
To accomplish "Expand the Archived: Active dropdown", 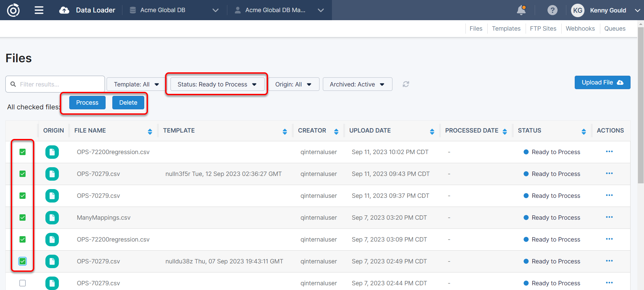I will (x=357, y=84).
